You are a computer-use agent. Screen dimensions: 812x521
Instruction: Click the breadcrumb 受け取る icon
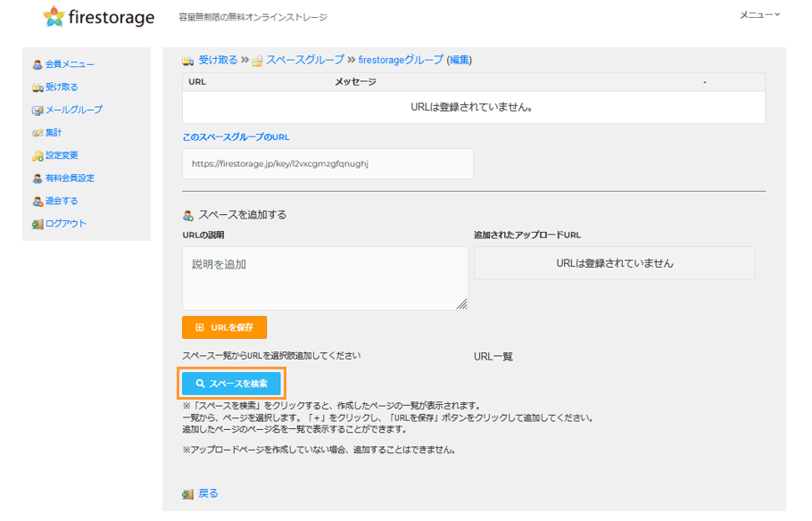[x=188, y=62]
